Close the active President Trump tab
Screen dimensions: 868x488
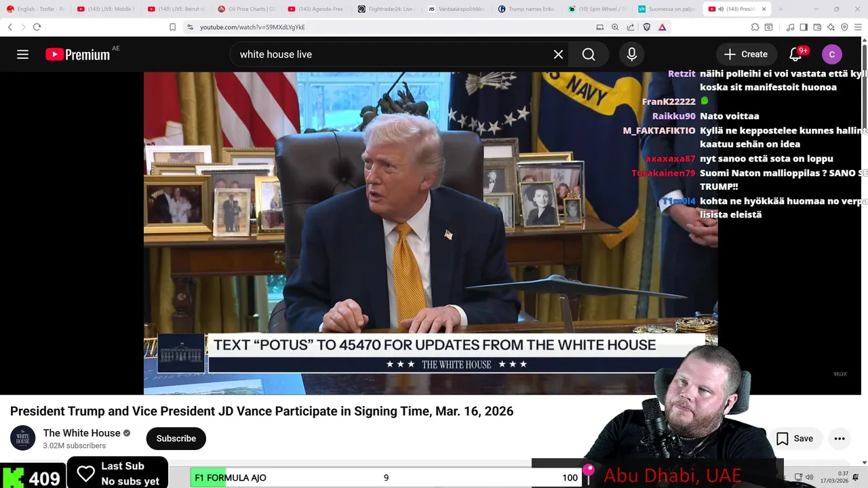click(764, 9)
